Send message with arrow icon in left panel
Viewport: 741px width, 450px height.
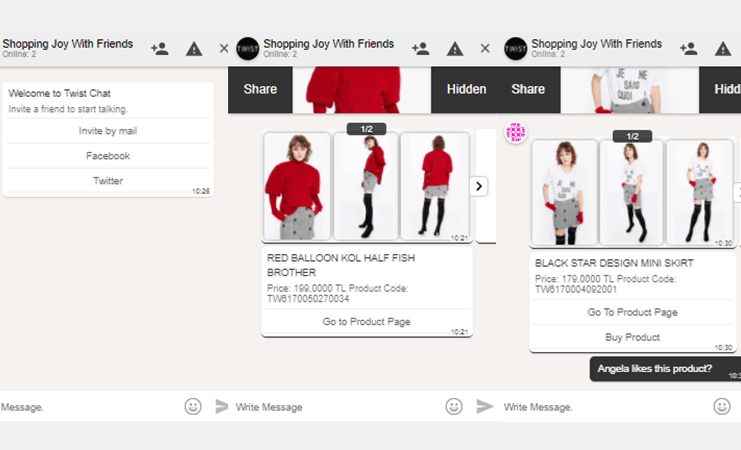coord(222,407)
